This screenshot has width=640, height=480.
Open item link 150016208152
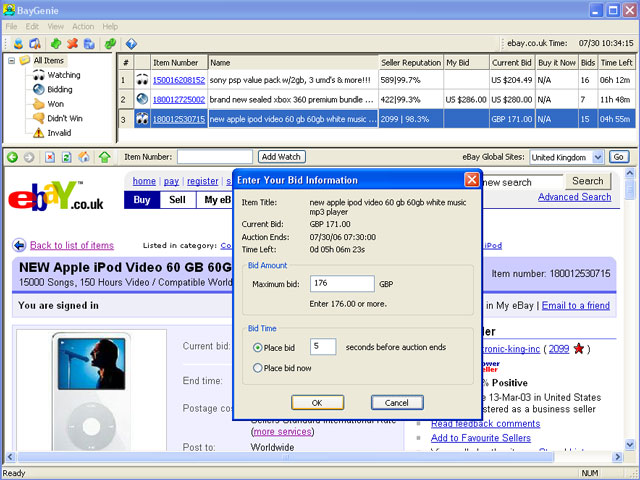pyautogui.click(x=179, y=80)
